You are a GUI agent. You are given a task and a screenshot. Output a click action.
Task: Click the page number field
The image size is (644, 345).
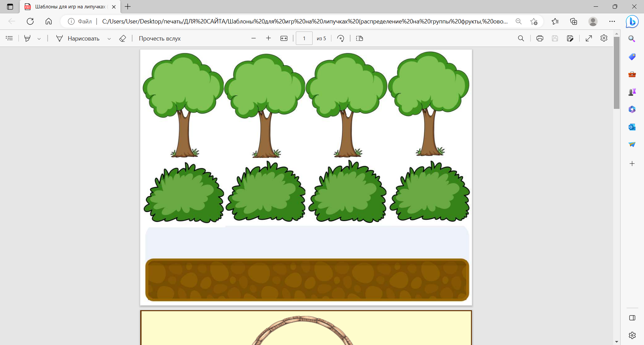point(304,39)
